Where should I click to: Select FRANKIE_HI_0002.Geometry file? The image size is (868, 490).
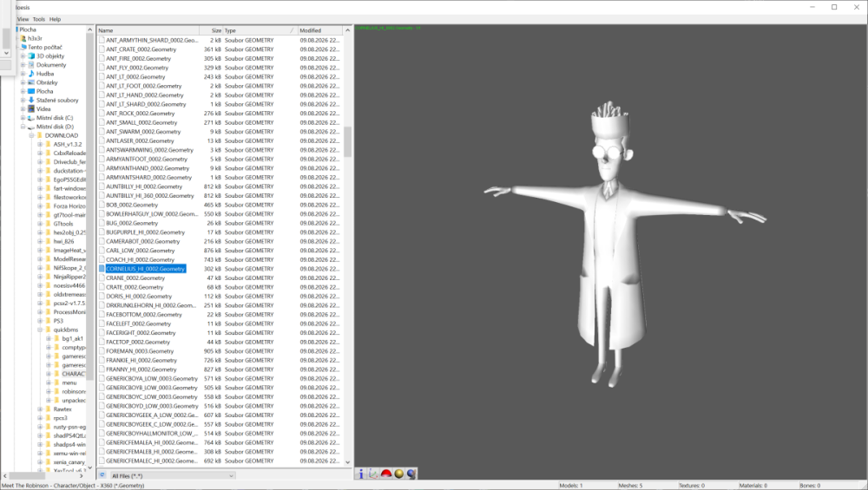tap(141, 361)
